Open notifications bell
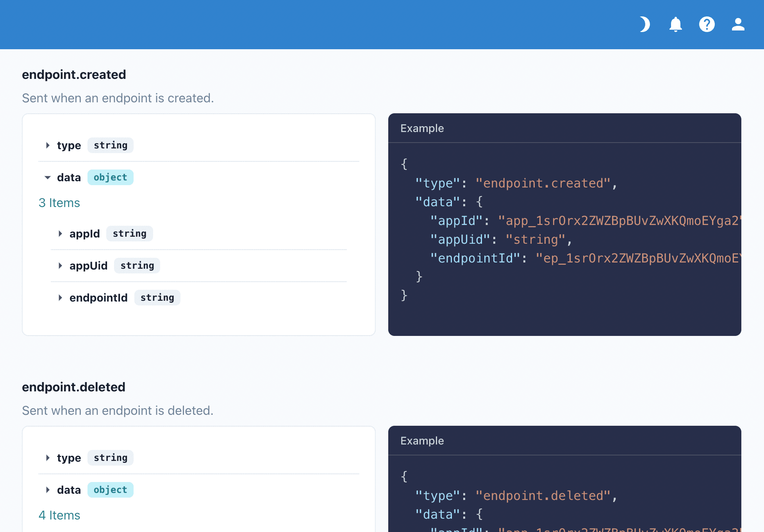Image resolution: width=764 pixels, height=532 pixels. click(x=675, y=24)
